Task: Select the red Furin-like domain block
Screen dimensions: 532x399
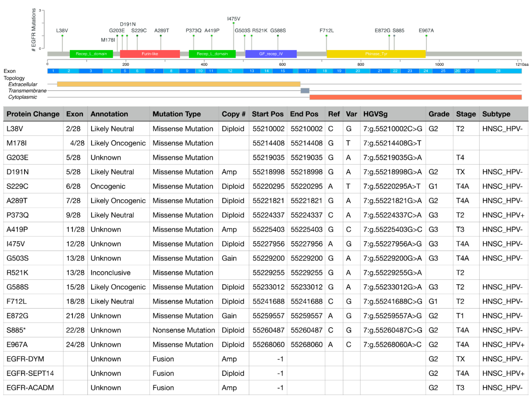Action: tap(150, 54)
